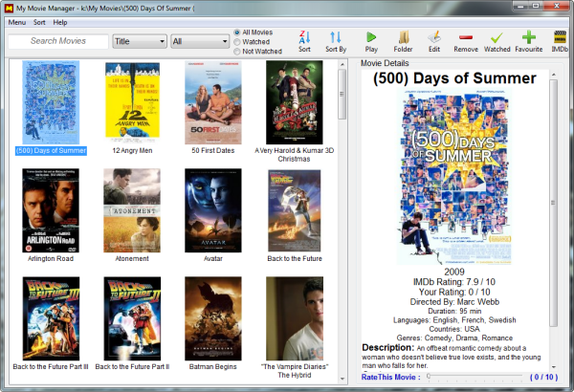Click the 'Movie Details' panel heading
This screenshot has width=574, height=392.
(x=385, y=63)
